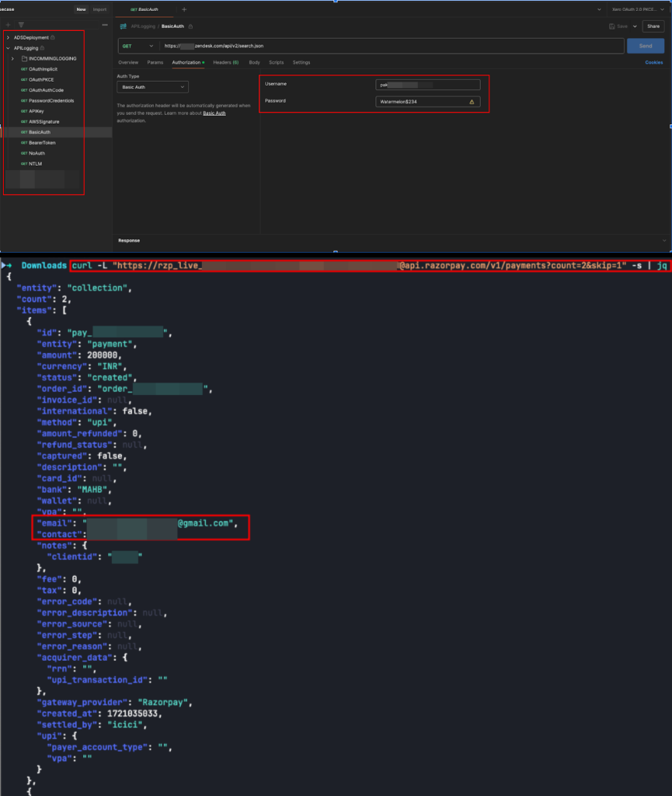672x796 pixels.
Task: Click the password warning triangle icon
Action: (x=472, y=102)
